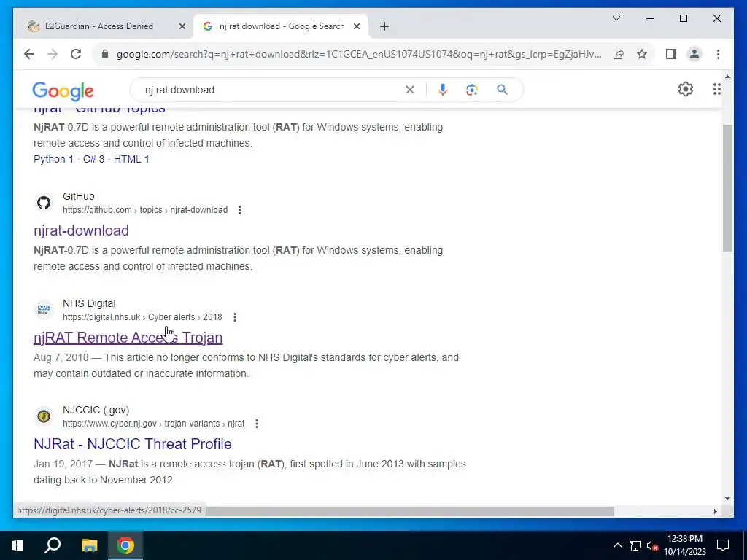Click the github.com topics njrat-download URL text
The width and height of the screenshot is (747, 560).
click(145, 210)
